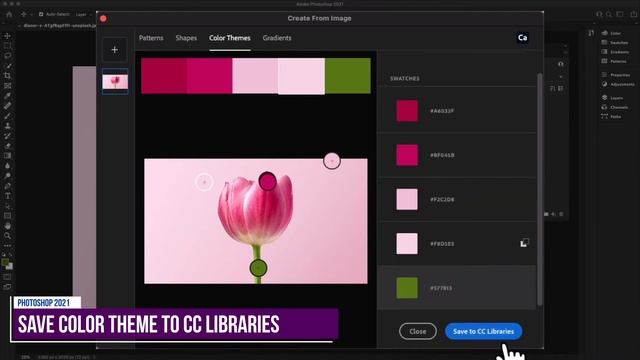Viewport: 640px width, 360px height.
Task: Select the green theme bar swatch
Action: [348, 76]
